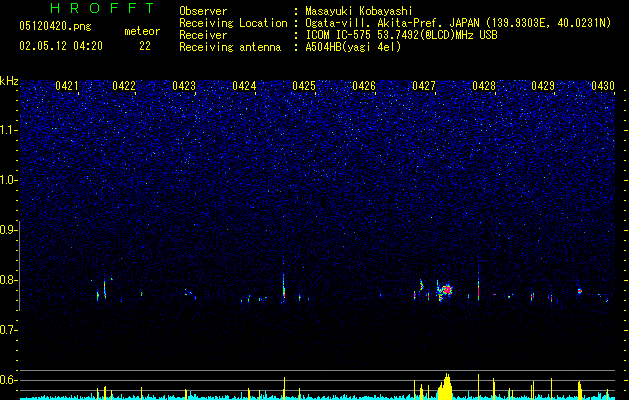This screenshot has height=400, width=629.
Task: Click the Observer label
Action: click(203, 11)
